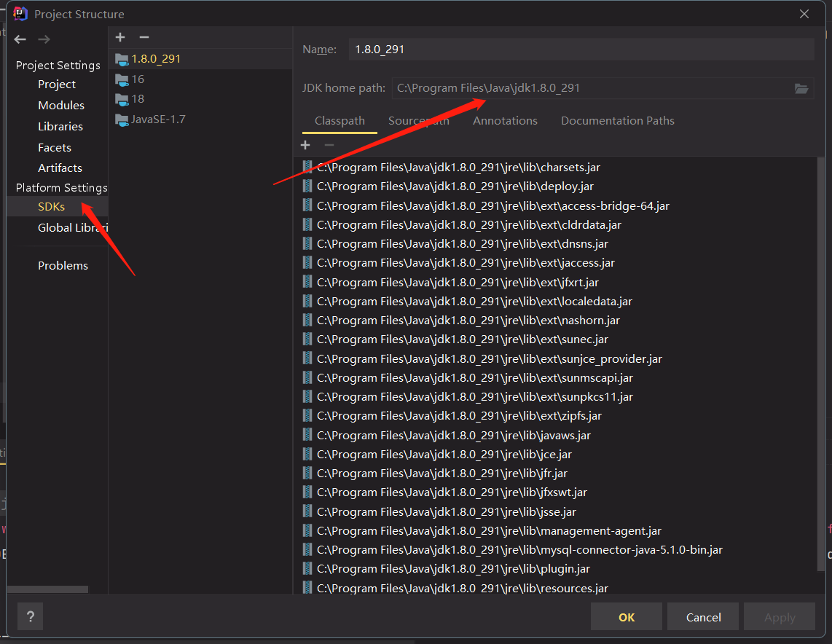Open help with question mark button

(x=31, y=616)
